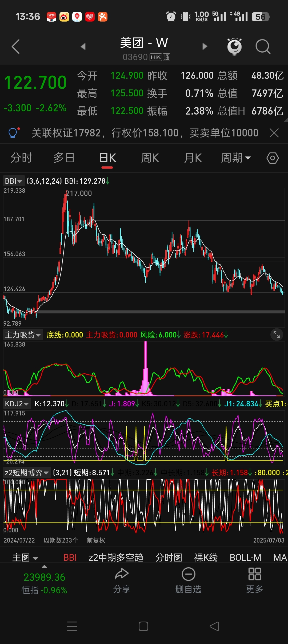Viewport: 288px width, 644px height.
Task: Open the UnionPay notification icon
Action: [51, 17]
